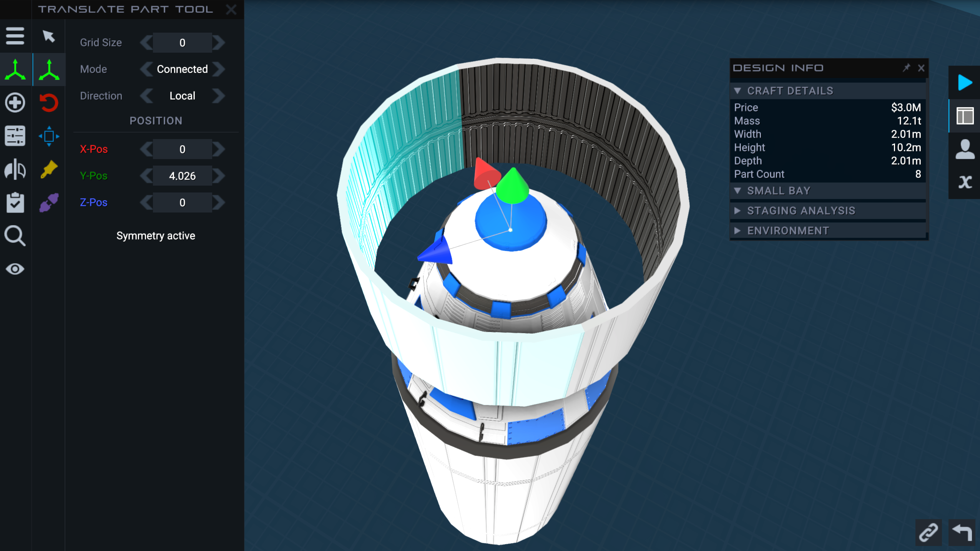Change Direction with left arrow beside Local

[146, 96]
